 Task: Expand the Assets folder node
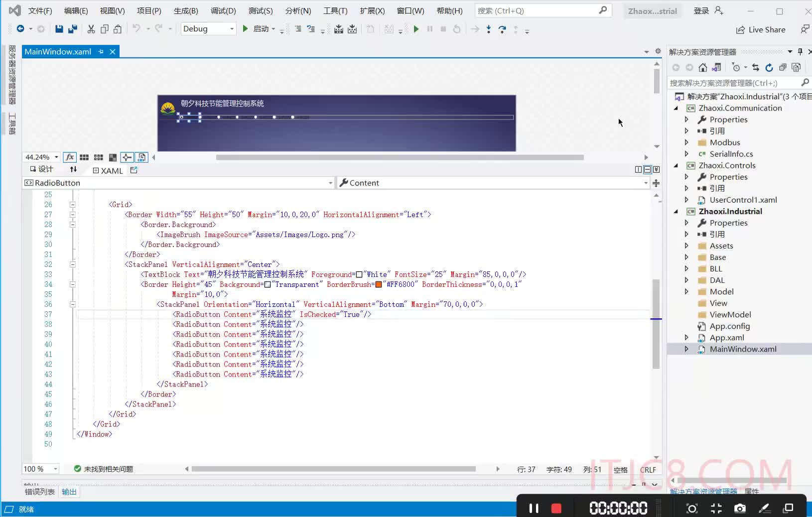tap(686, 246)
